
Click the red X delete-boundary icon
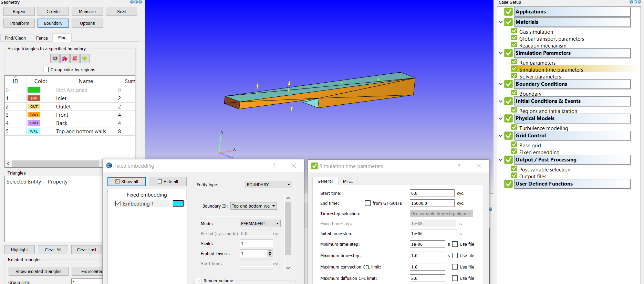[75, 59]
